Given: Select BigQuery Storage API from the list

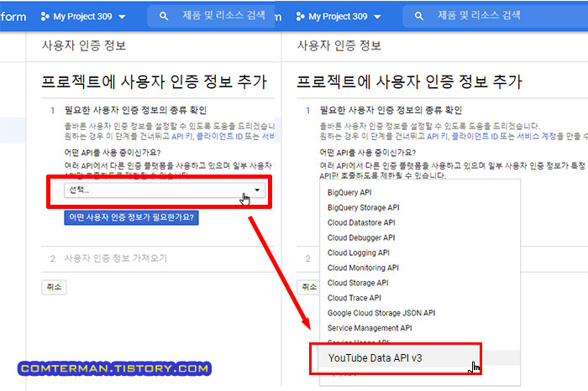Looking at the screenshot, I should click(x=420, y=207).
